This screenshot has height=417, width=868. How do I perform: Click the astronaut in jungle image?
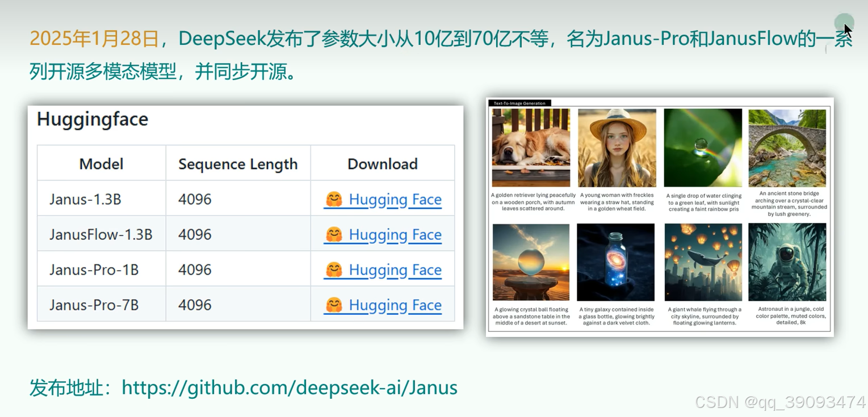[787, 262]
